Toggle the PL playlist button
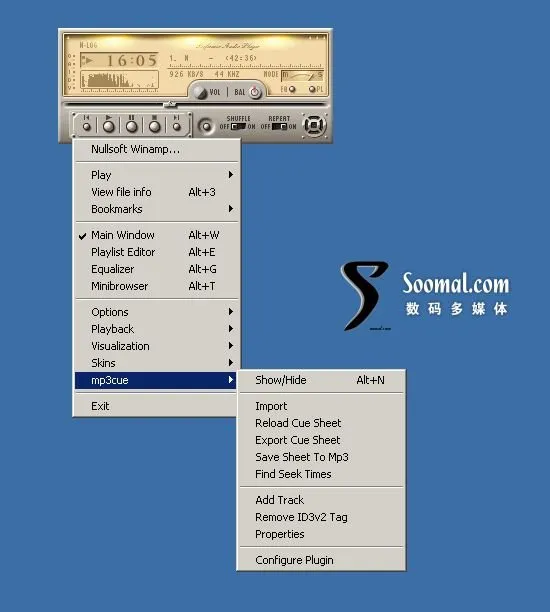 312,89
